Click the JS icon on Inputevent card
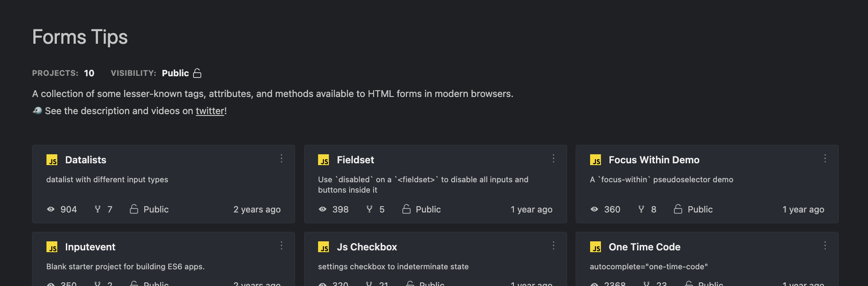The width and height of the screenshot is (868, 286). tap(52, 247)
